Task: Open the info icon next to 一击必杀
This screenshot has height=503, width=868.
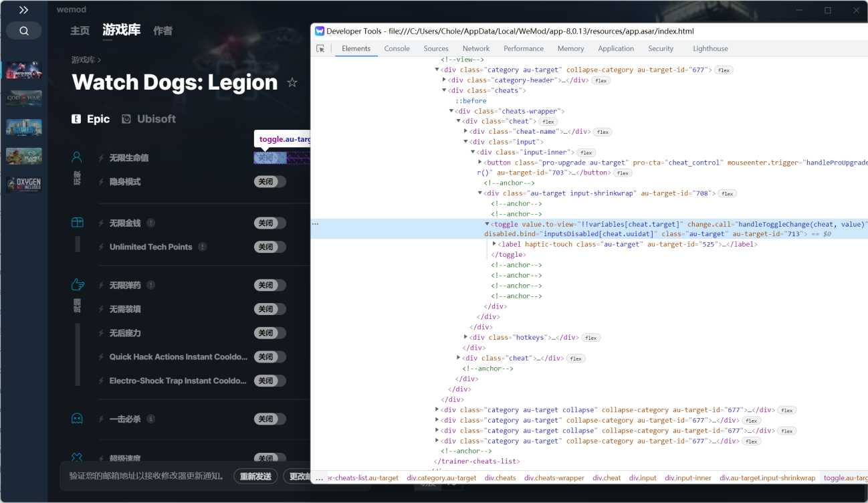Action: tap(151, 419)
